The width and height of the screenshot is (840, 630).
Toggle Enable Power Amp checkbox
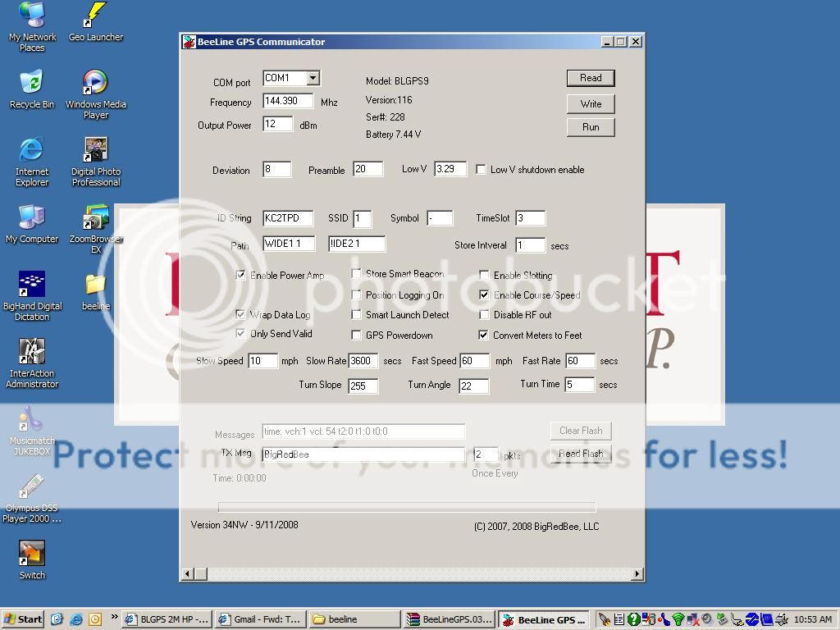pyautogui.click(x=240, y=276)
